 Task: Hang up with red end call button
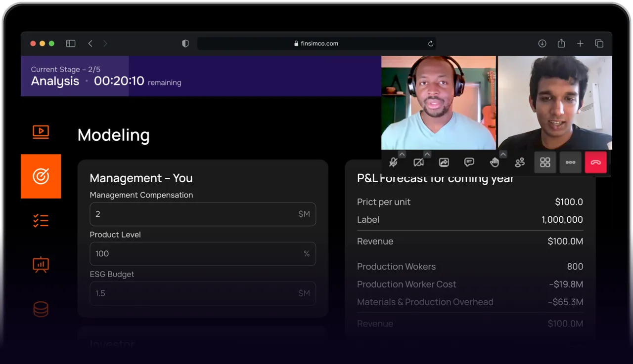[x=596, y=162]
